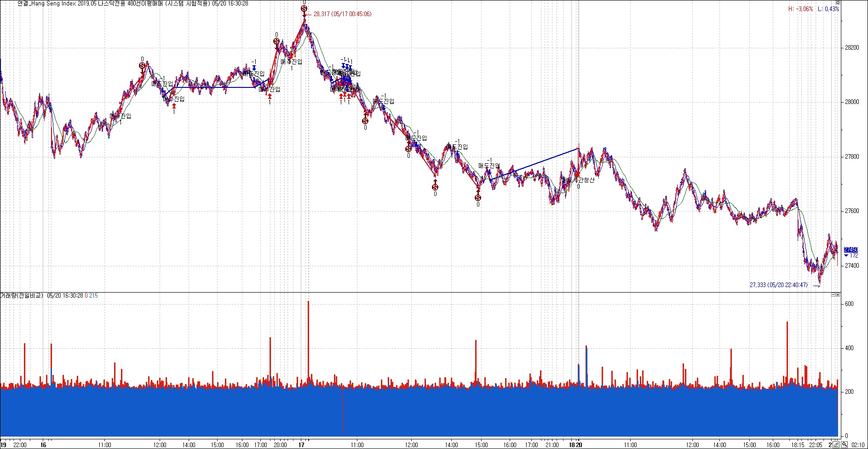Open the pencil drawing tool icon

837,445
